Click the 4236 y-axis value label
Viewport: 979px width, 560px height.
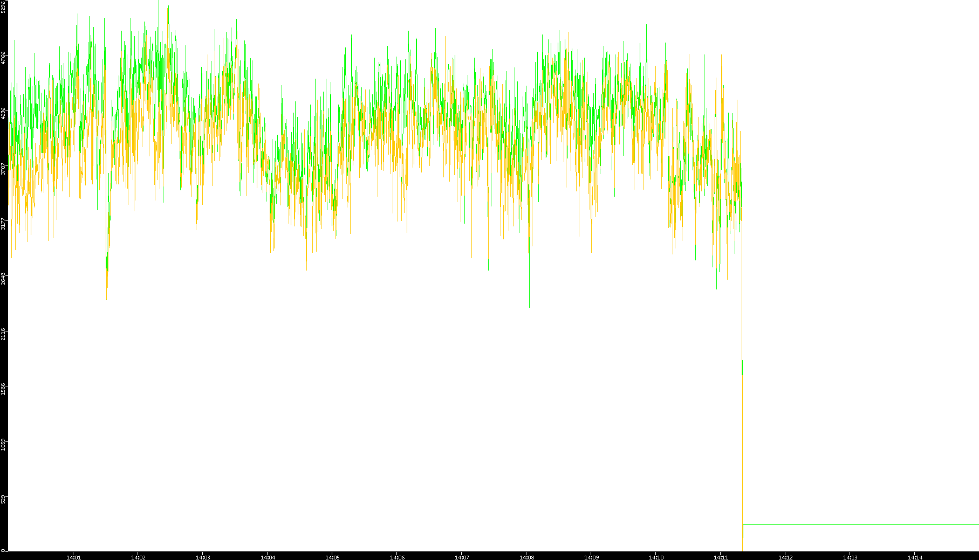pos(3,113)
